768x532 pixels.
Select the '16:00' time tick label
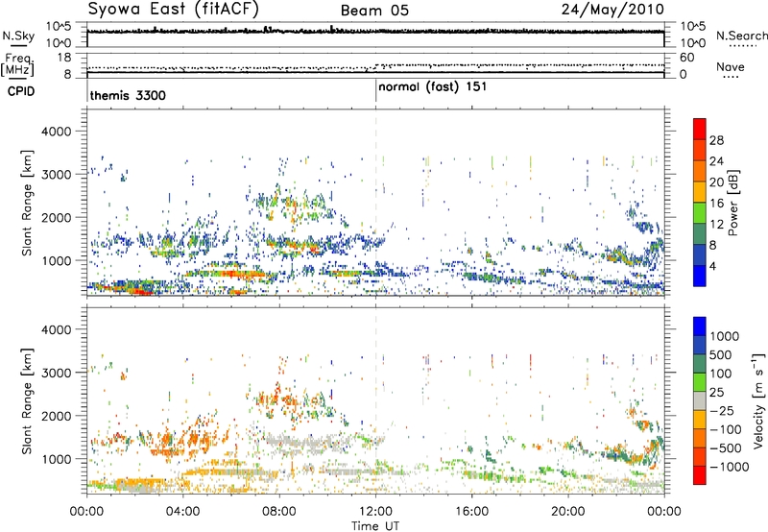[471, 512]
